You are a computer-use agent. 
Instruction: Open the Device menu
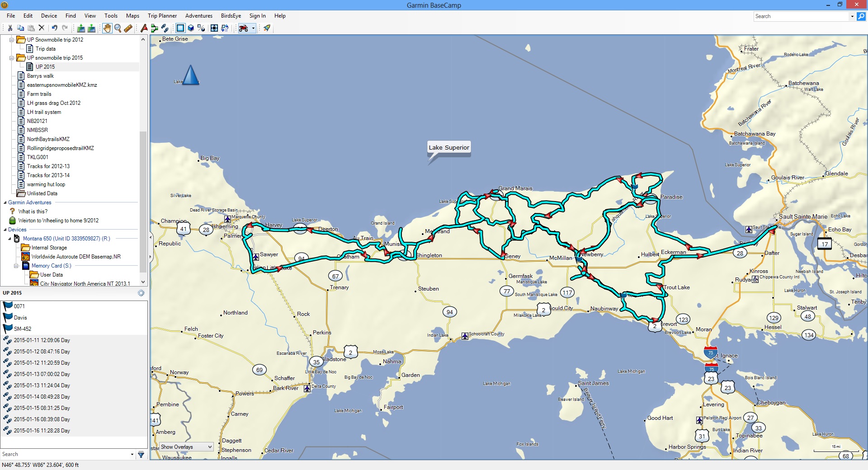click(49, 15)
